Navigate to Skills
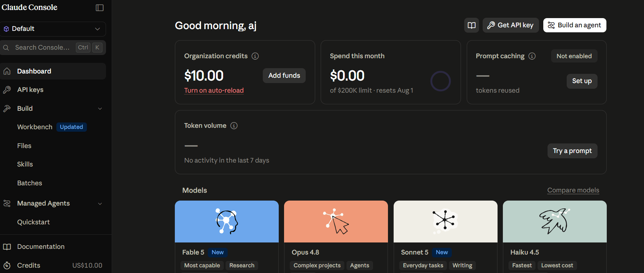644x273 pixels. [x=25, y=164]
